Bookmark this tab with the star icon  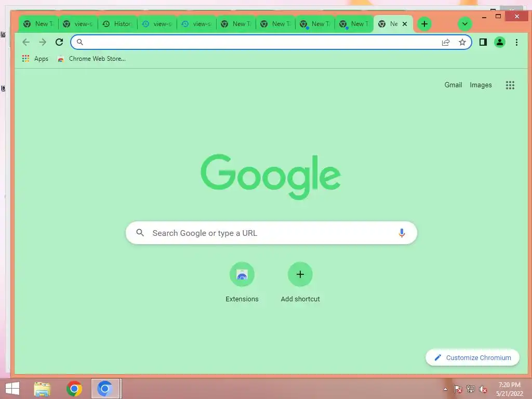pyautogui.click(x=462, y=42)
